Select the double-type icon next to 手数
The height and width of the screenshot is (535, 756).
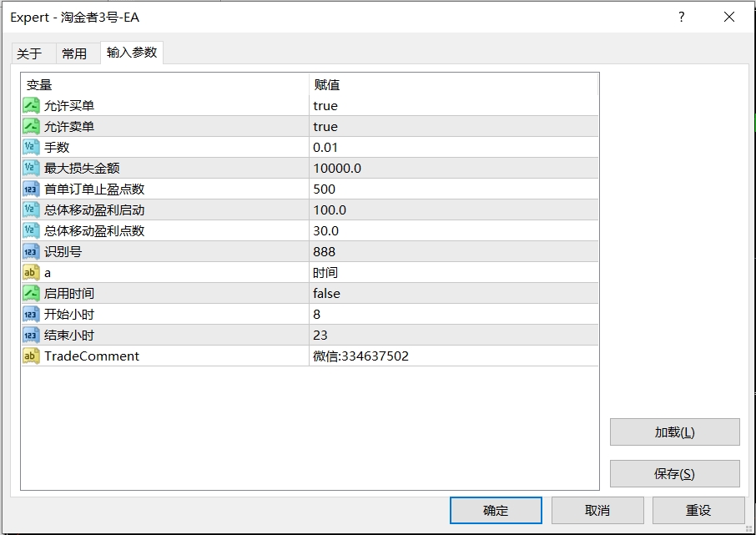tap(31, 148)
